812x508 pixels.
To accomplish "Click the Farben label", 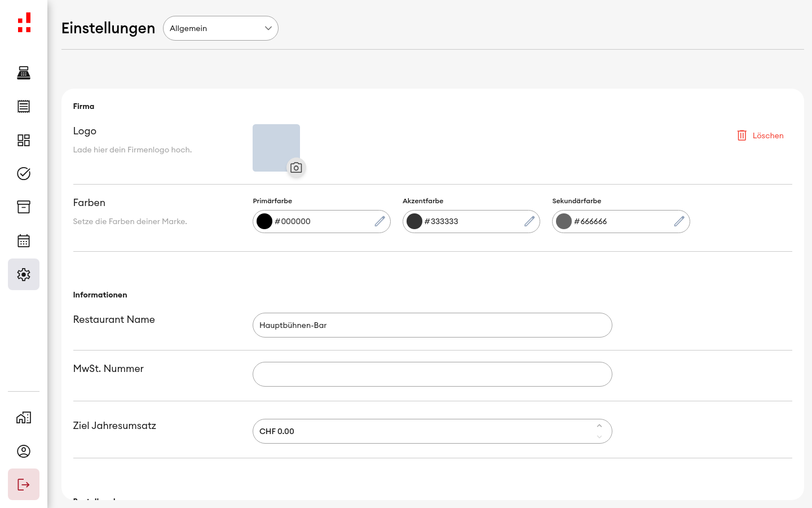I will pyautogui.click(x=89, y=203).
